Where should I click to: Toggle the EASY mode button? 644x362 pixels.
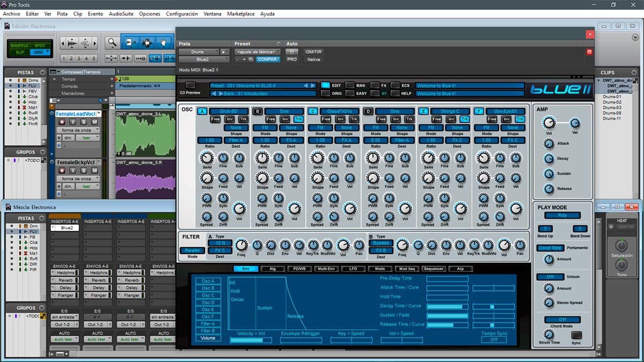350,93
